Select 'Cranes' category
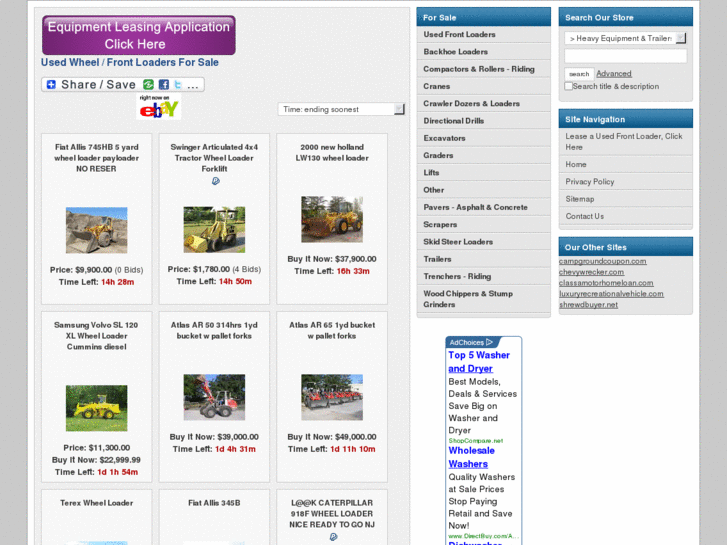The image size is (727, 545). (484, 86)
